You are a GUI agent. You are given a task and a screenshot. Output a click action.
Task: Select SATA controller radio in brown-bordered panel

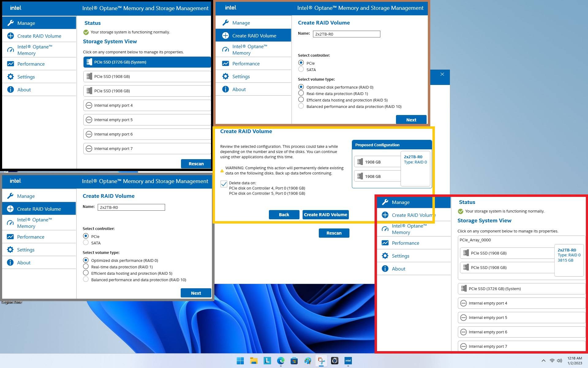[301, 70]
